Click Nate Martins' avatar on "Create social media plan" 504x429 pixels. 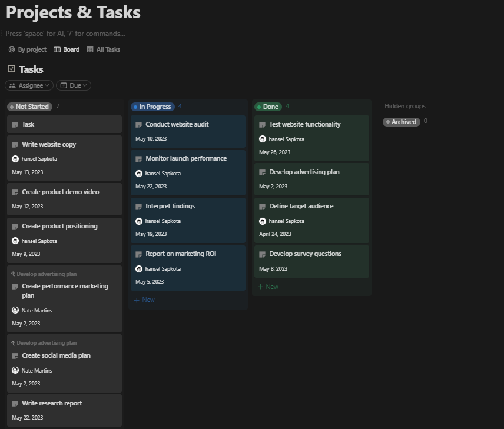pyautogui.click(x=16, y=370)
